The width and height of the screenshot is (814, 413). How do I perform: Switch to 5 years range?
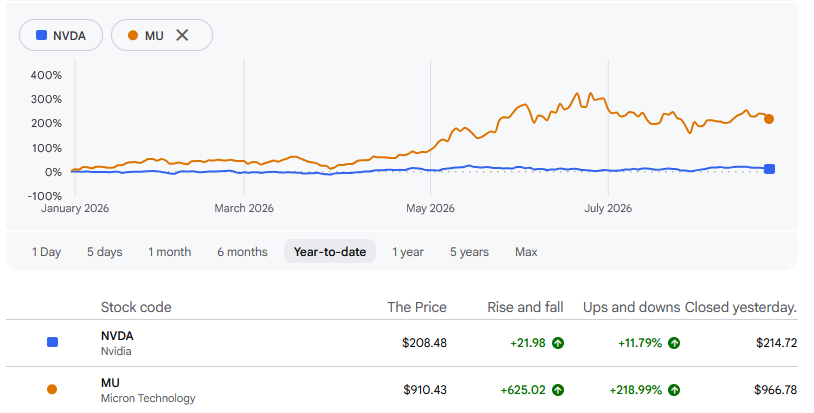(x=469, y=252)
